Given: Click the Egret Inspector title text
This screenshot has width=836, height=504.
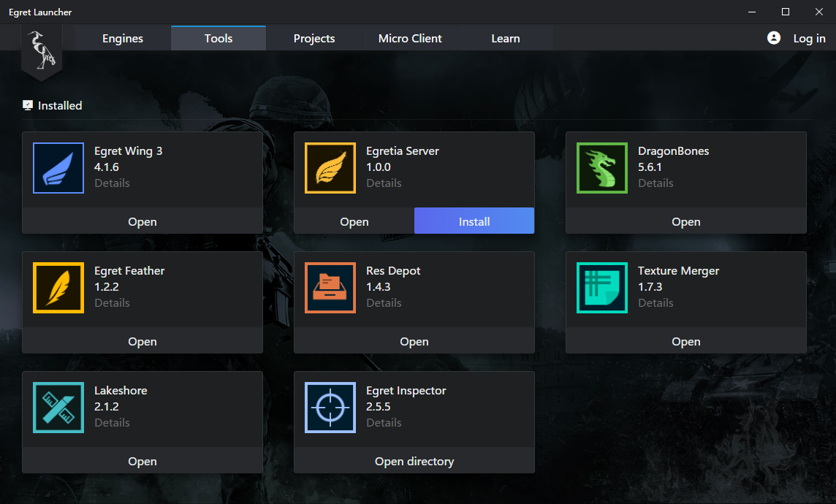Looking at the screenshot, I should point(406,391).
